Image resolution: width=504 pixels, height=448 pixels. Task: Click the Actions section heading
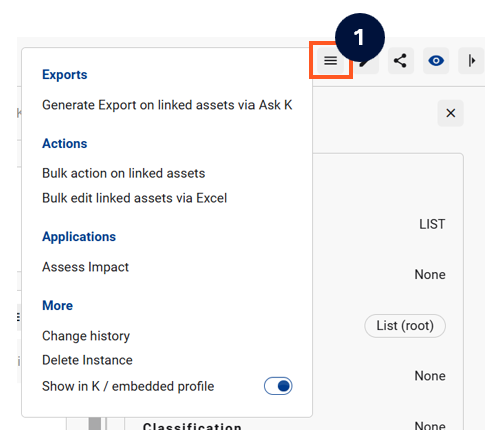click(x=65, y=144)
